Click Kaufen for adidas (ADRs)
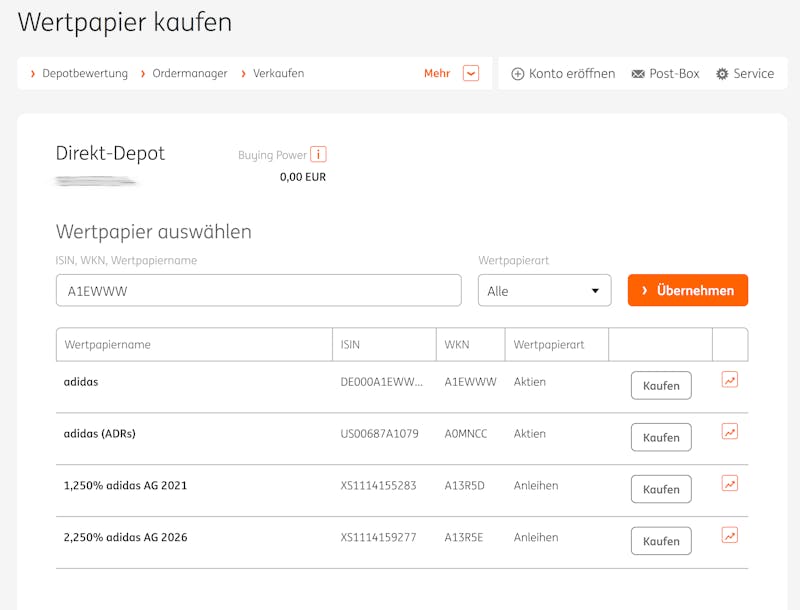The image size is (800, 610). [661, 438]
